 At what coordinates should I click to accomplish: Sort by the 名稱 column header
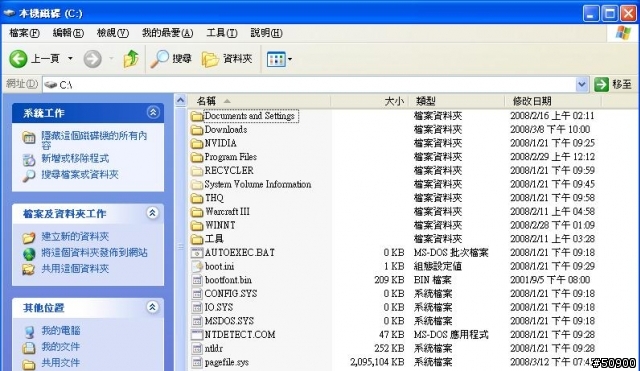260,101
